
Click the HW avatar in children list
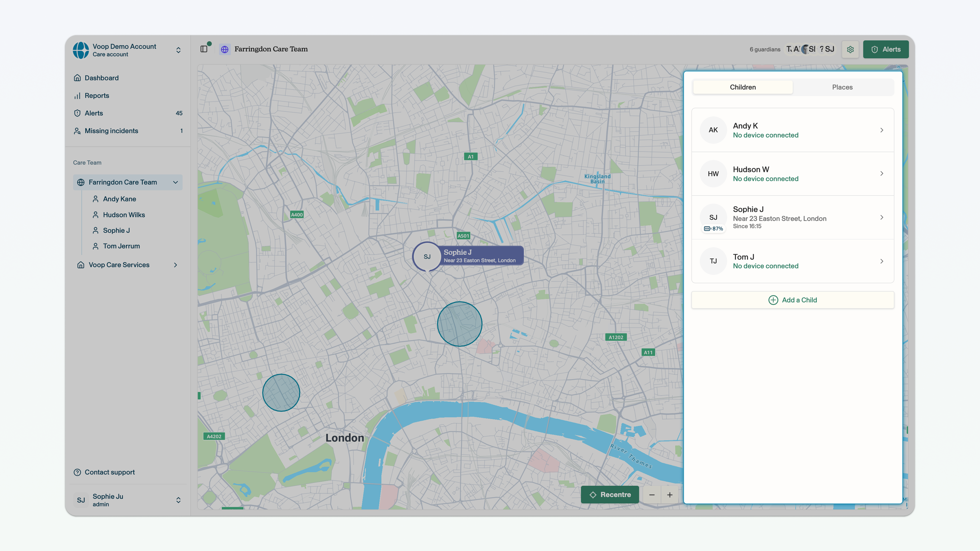(x=713, y=174)
